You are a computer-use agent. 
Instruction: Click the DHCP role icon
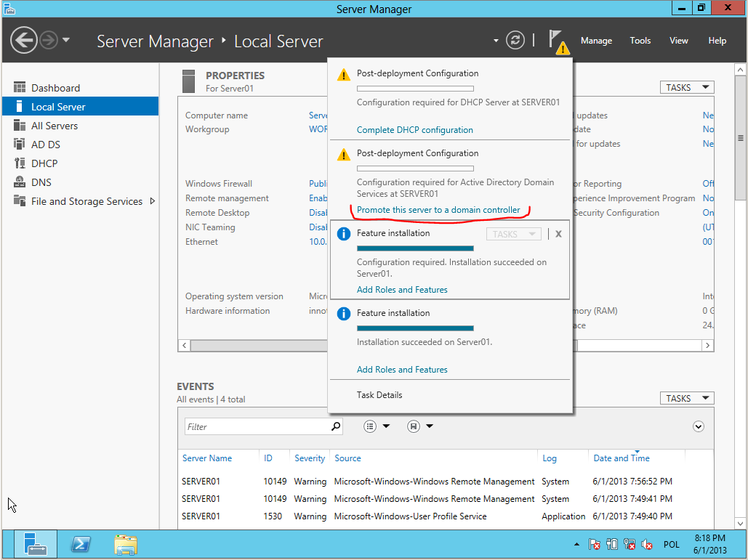click(20, 163)
